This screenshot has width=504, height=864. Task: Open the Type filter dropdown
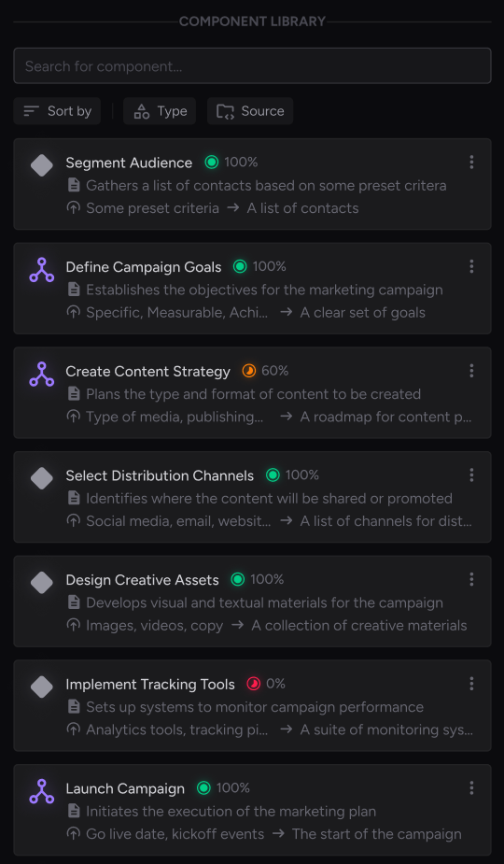(x=160, y=111)
